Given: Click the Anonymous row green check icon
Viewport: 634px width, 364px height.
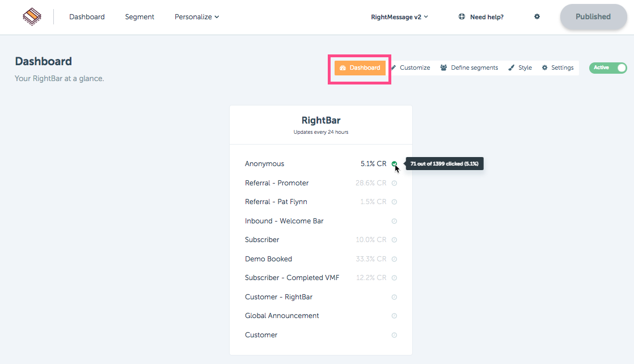Looking at the screenshot, I should click(x=394, y=164).
